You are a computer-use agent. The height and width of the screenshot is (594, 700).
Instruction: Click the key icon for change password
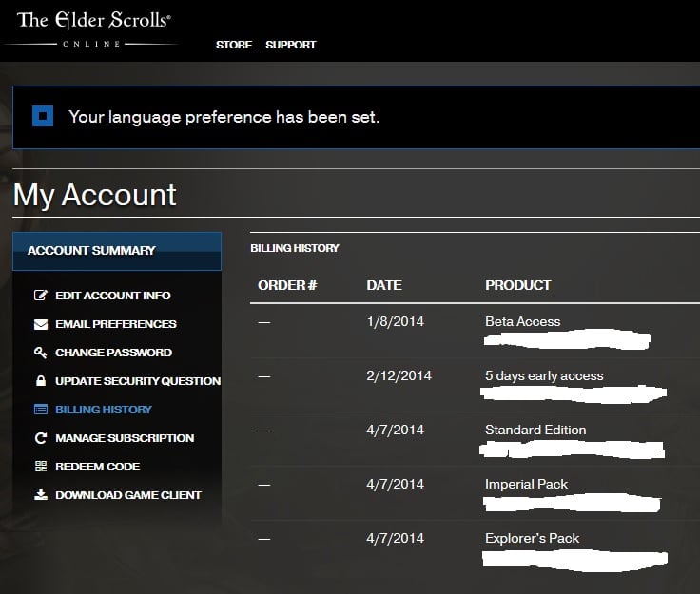41,353
